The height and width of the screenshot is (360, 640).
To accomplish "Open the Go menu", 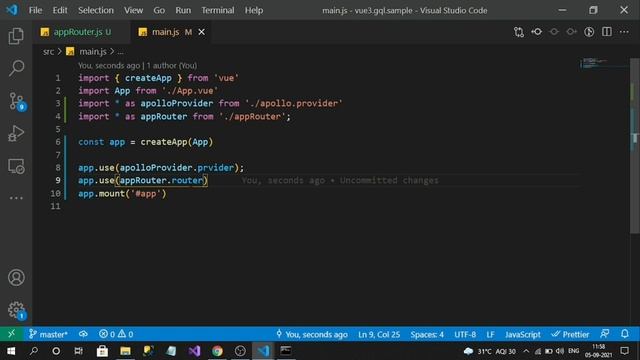I will [x=159, y=10].
